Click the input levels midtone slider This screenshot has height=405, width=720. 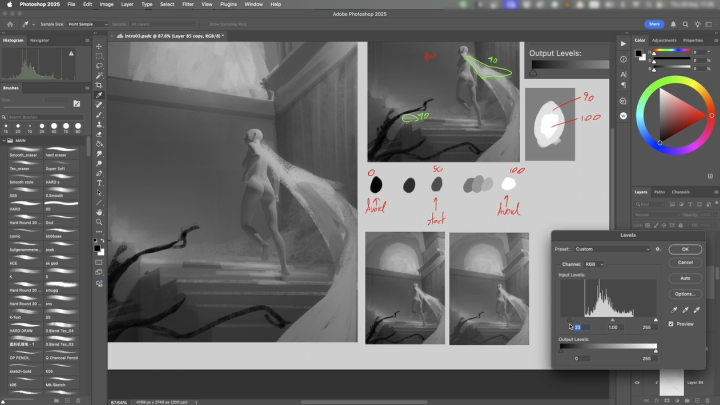pos(613,320)
